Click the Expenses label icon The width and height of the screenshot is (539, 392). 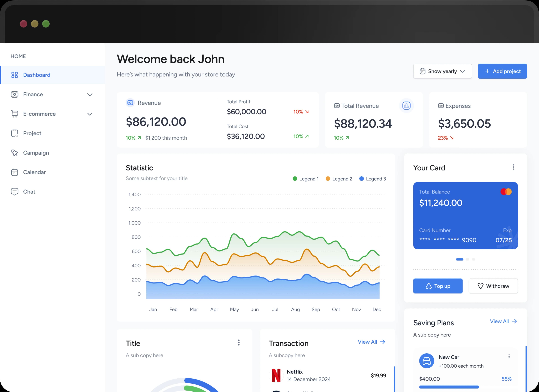pos(441,106)
